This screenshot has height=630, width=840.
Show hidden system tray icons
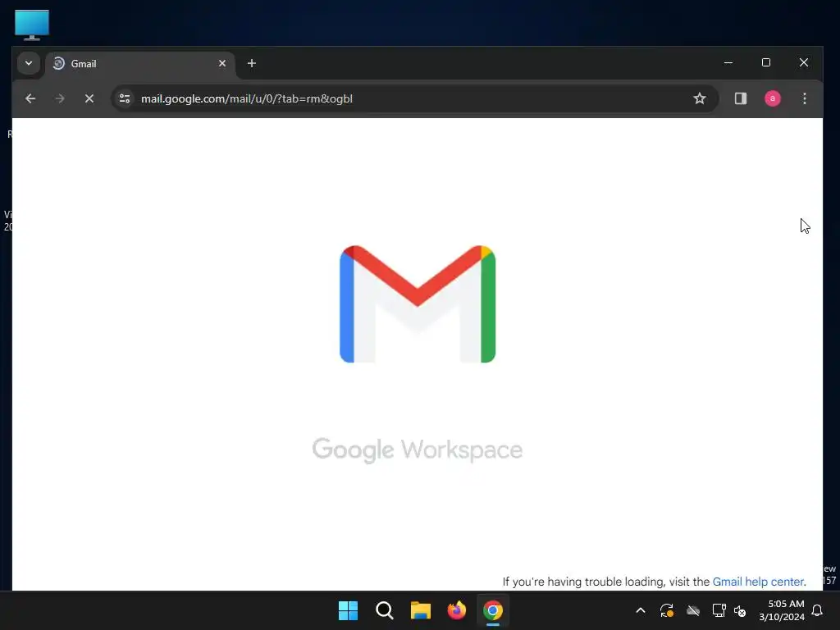(x=640, y=610)
